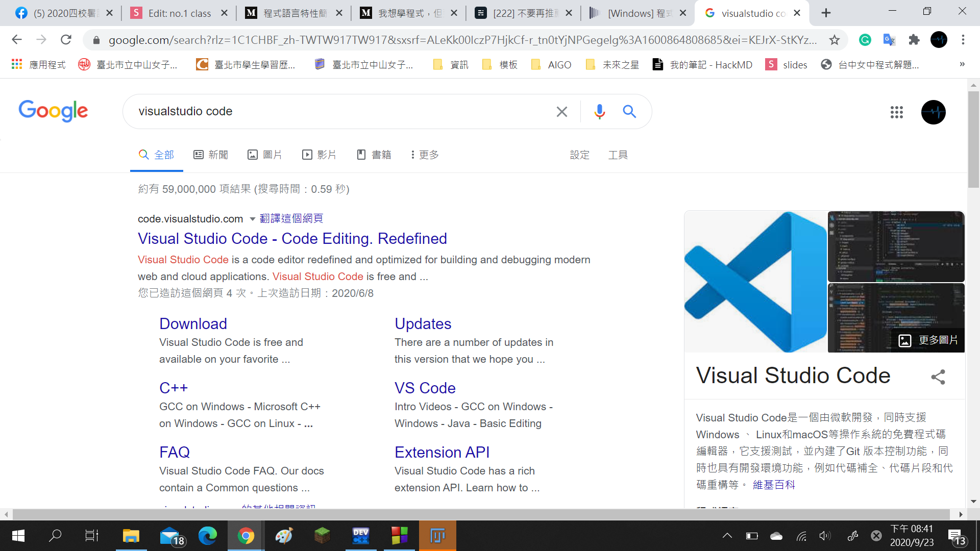Open the 工具 search tools option
This screenshot has height=551, width=980.
pyautogui.click(x=618, y=155)
